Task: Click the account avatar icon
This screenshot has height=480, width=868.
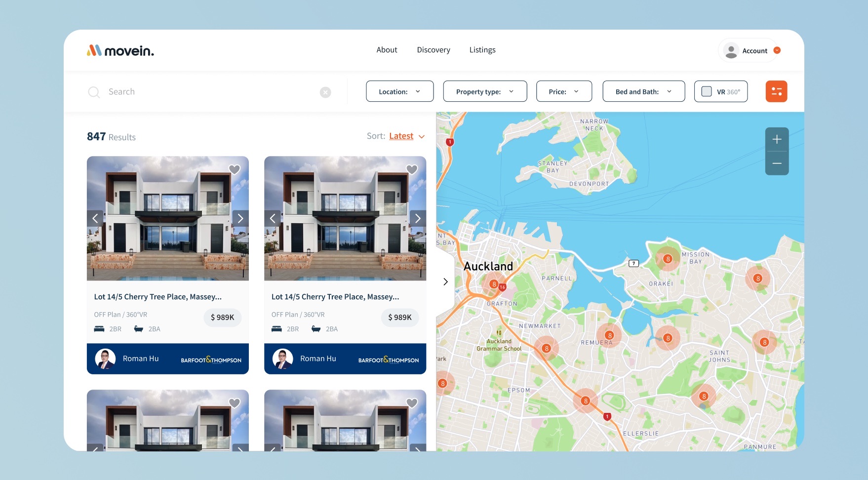Action: tap(731, 50)
